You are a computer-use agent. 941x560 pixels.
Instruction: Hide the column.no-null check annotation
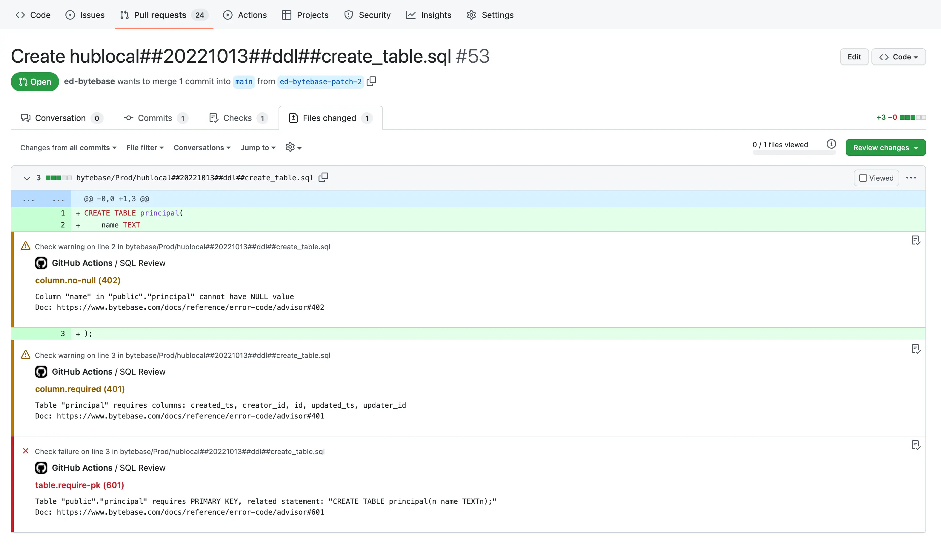point(917,240)
